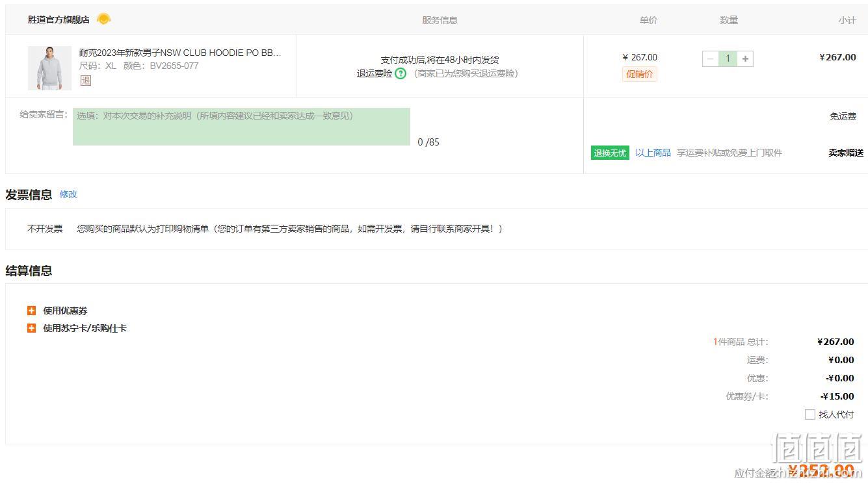Click the size and colour text 尺码: XL

click(x=98, y=66)
